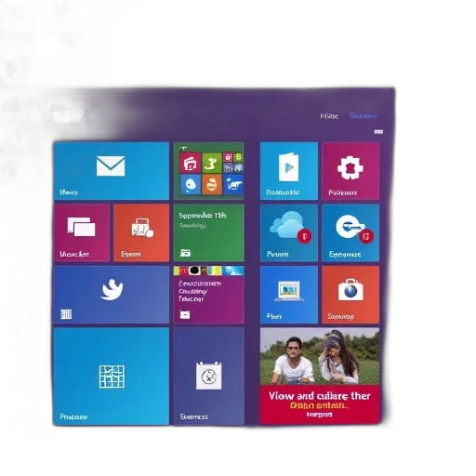Open the large blue grid-pattern tile
The width and height of the screenshot is (476, 476).
[112, 377]
